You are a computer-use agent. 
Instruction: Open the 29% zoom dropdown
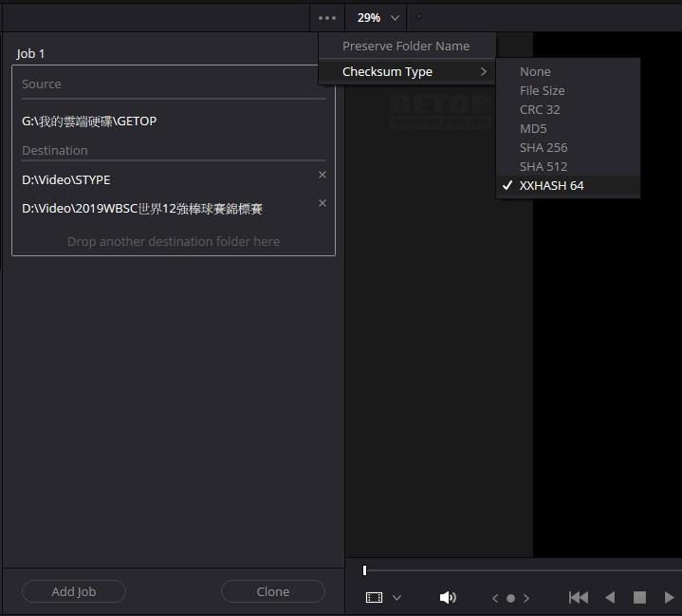tap(378, 18)
